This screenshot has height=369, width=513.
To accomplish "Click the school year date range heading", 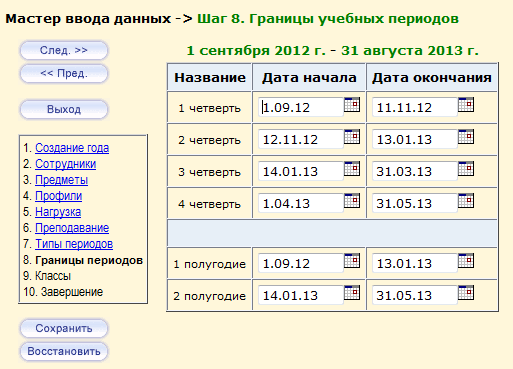I will point(332,51).
